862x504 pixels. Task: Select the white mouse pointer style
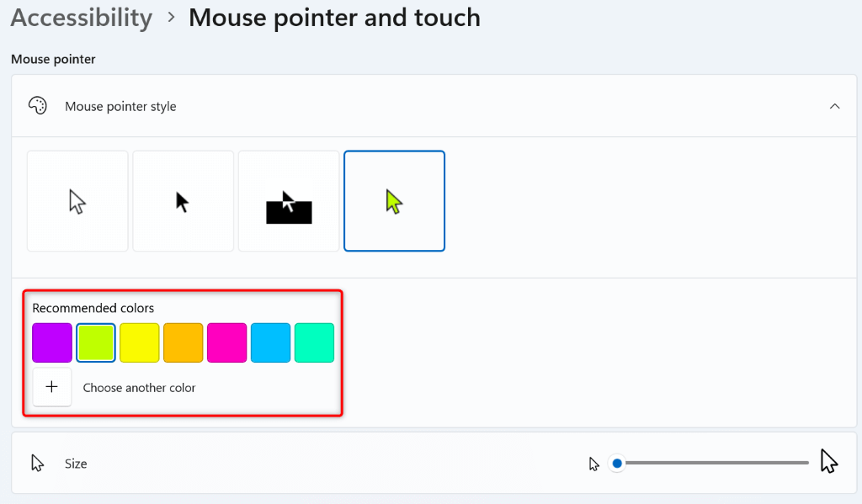(77, 200)
